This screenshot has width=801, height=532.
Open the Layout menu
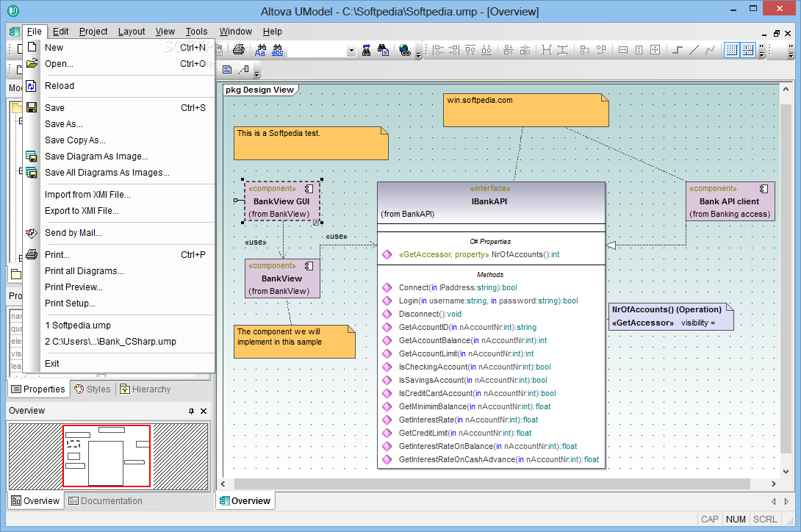[132, 31]
